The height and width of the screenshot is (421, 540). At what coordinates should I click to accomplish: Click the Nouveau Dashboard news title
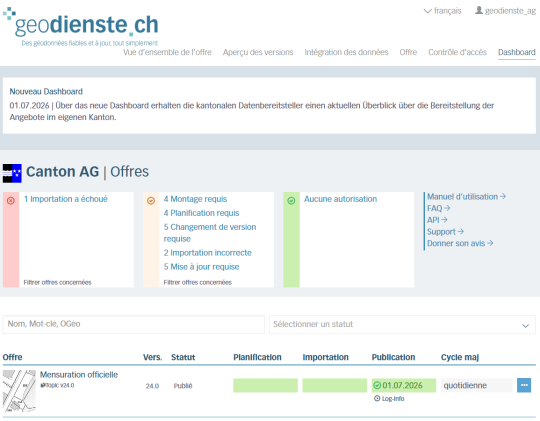point(46,92)
